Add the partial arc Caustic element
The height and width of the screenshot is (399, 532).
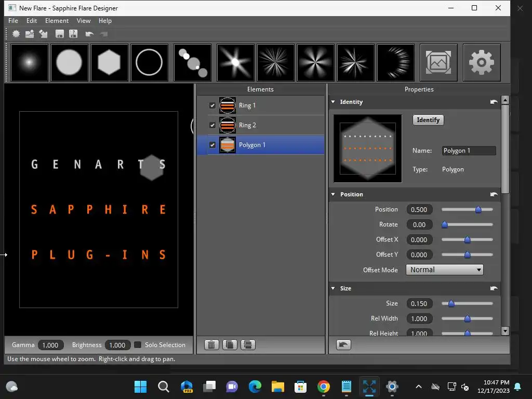[x=395, y=62]
